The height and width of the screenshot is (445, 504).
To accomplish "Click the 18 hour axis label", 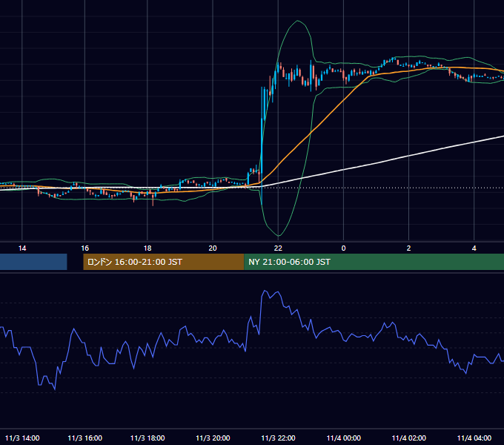I will point(147,248).
